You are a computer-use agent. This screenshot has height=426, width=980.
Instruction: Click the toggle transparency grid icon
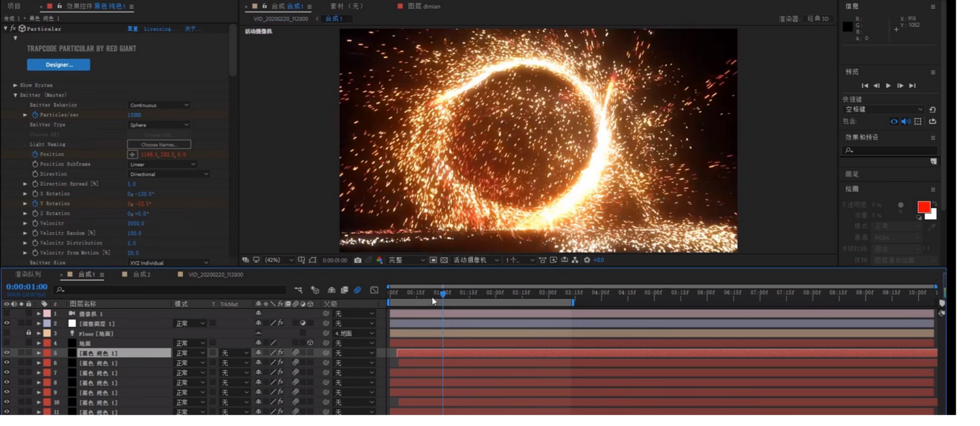[x=444, y=260]
